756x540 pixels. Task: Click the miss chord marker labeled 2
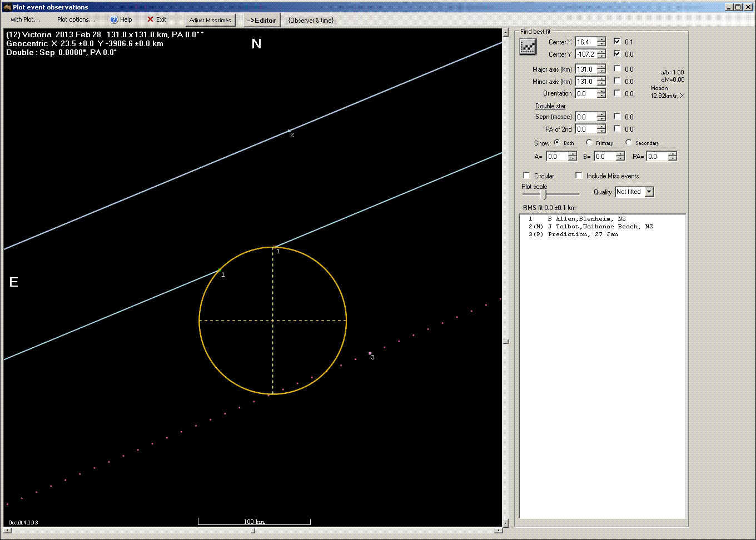(290, 131)
